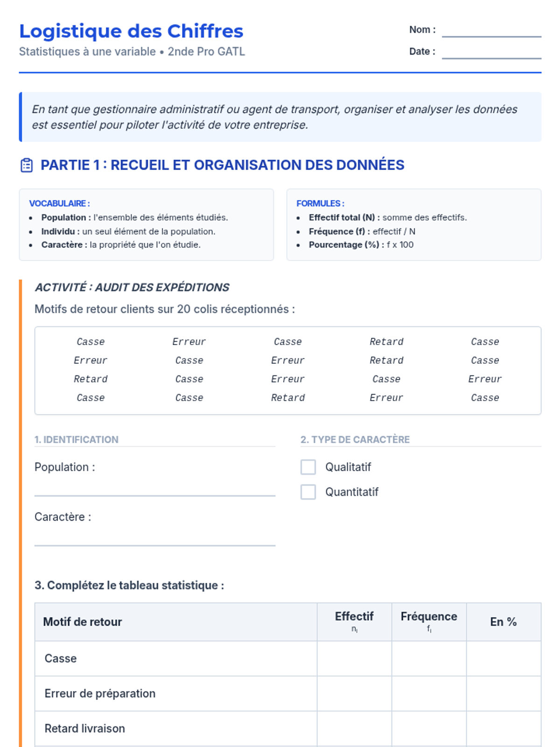560x747 pixels.
Task: Click the FORMULES box heading
Action: (x=320, y=204)
